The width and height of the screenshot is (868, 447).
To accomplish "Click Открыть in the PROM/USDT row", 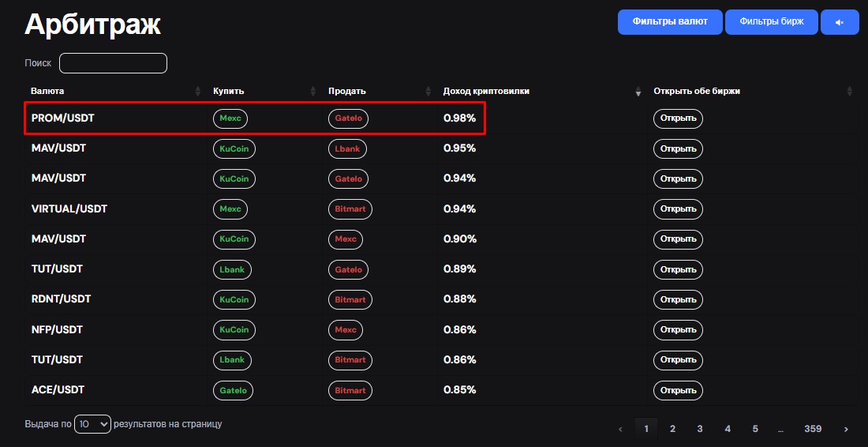I will 678,118.
